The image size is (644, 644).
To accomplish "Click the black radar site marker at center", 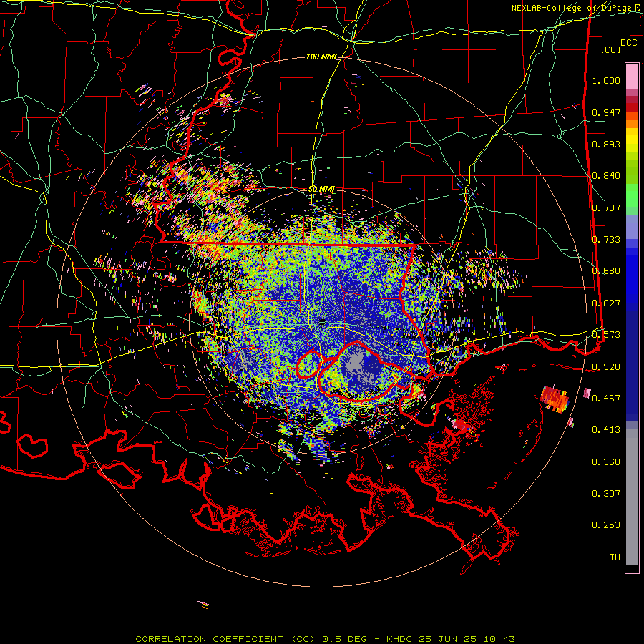I will [323, 321].
